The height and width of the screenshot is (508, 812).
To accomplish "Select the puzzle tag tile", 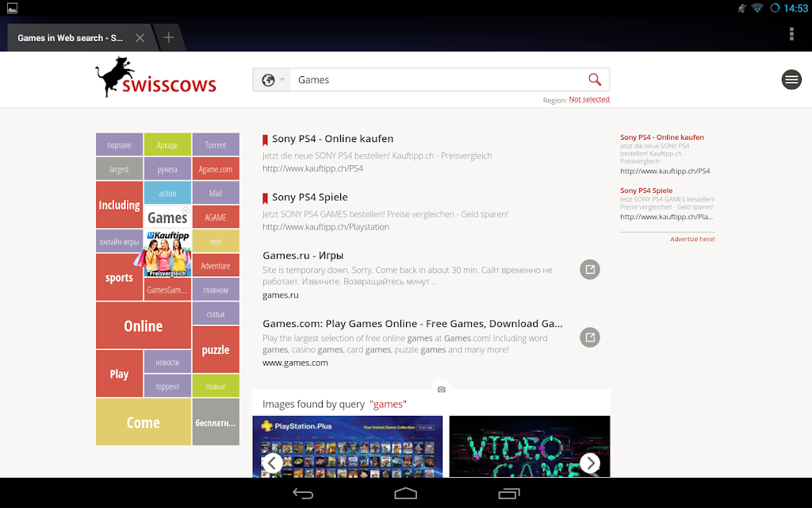I will [x=216, y=349].
